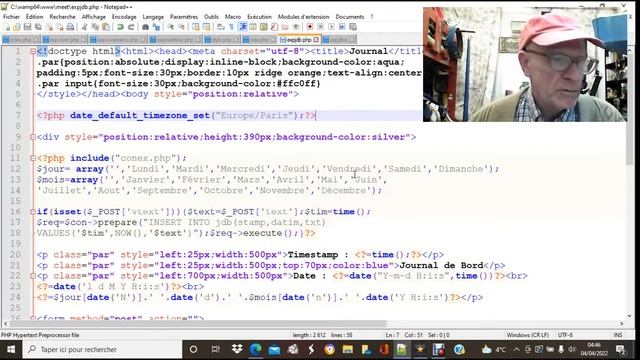
Task: Open Find with the binoculars icon
Action: [145, 27]
